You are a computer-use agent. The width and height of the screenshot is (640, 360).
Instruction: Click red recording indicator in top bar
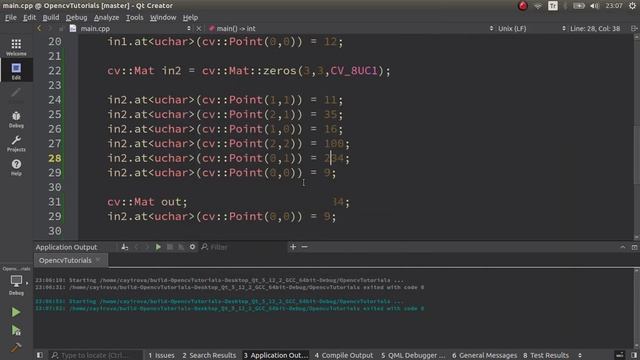point(522,6)
